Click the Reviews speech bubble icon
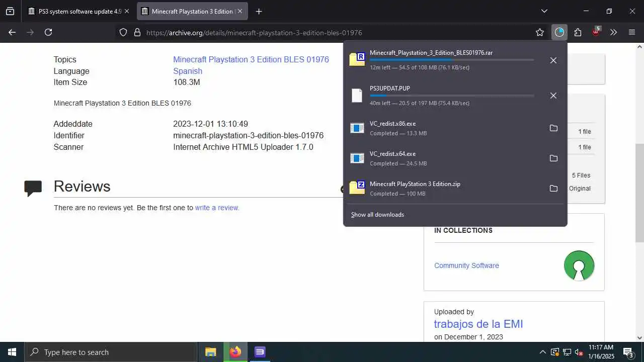 [33, 188]
